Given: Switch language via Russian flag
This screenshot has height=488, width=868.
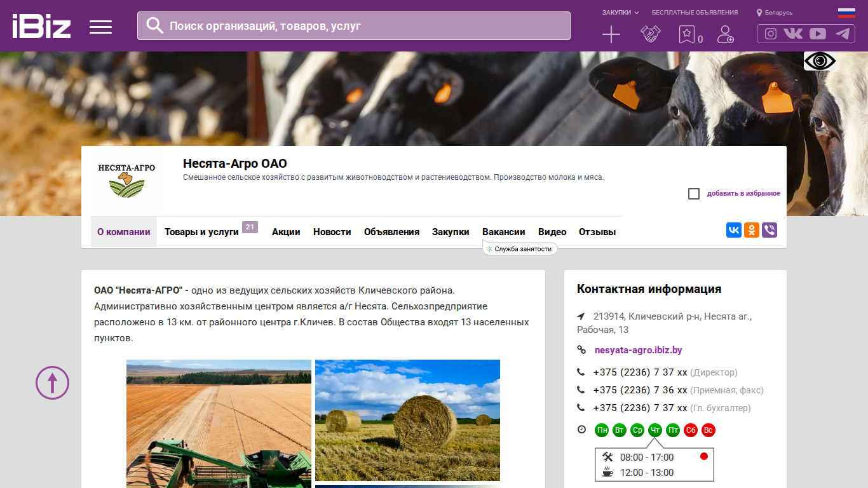Looking at the screenshot, I should (846, 12).
